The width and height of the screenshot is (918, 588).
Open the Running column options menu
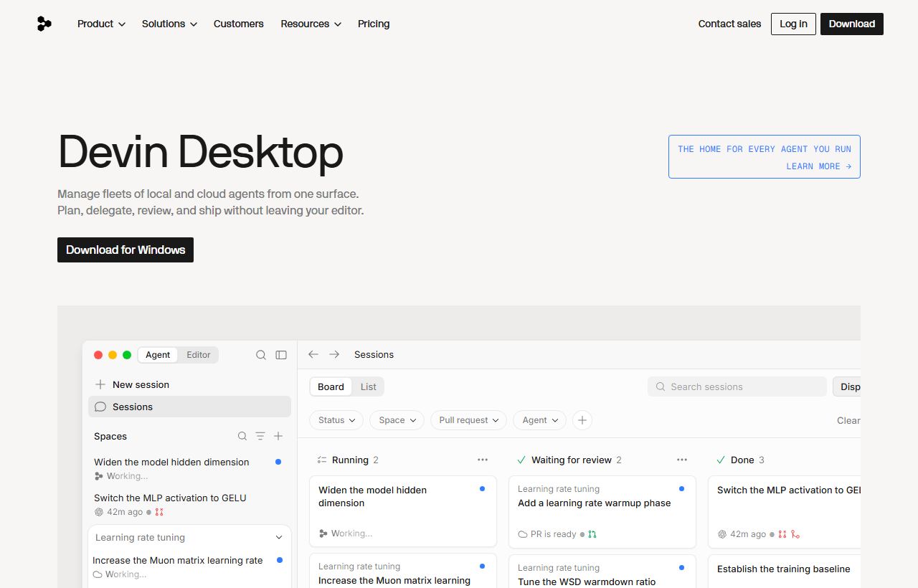click(483, 460)
